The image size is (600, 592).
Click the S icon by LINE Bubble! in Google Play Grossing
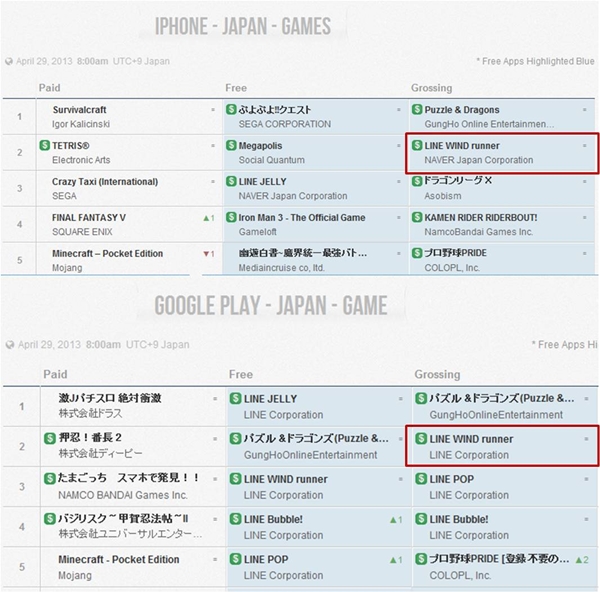pyautogui.click(x=421, y=519)
